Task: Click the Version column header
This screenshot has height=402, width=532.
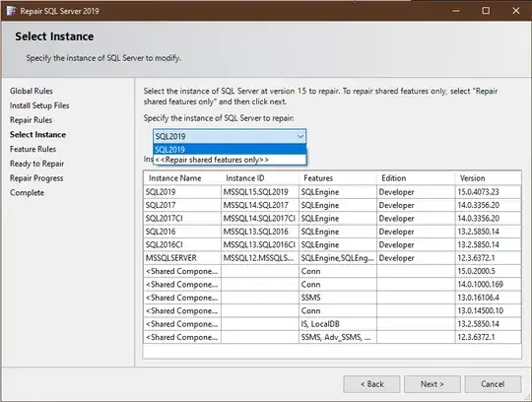Action: click(488, 178)
